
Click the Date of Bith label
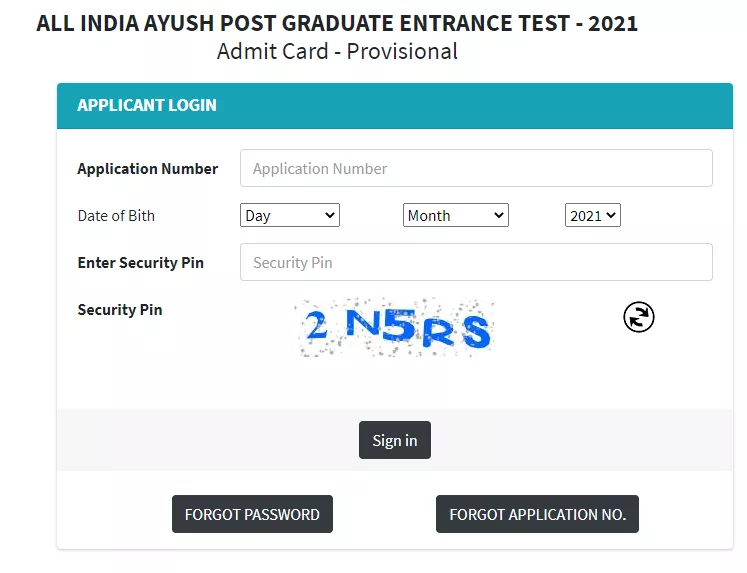tap(116, 216)
